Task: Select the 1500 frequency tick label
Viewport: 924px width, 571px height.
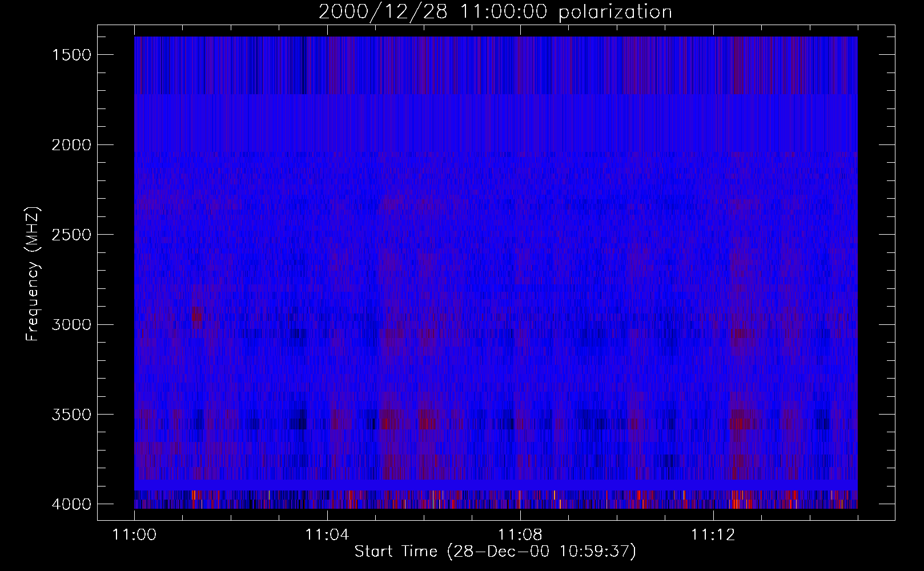Action: [x=71, y=55]
